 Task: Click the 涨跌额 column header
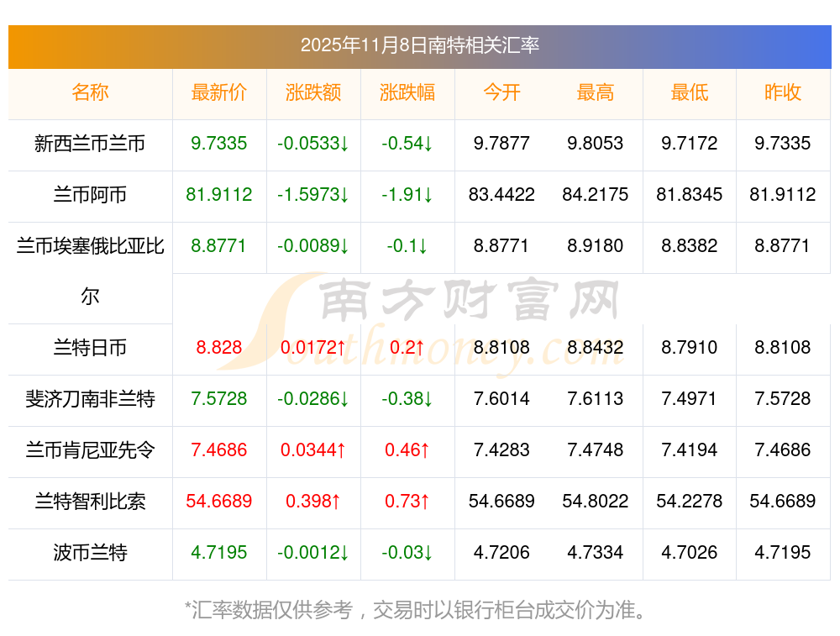tap(313, 93)
